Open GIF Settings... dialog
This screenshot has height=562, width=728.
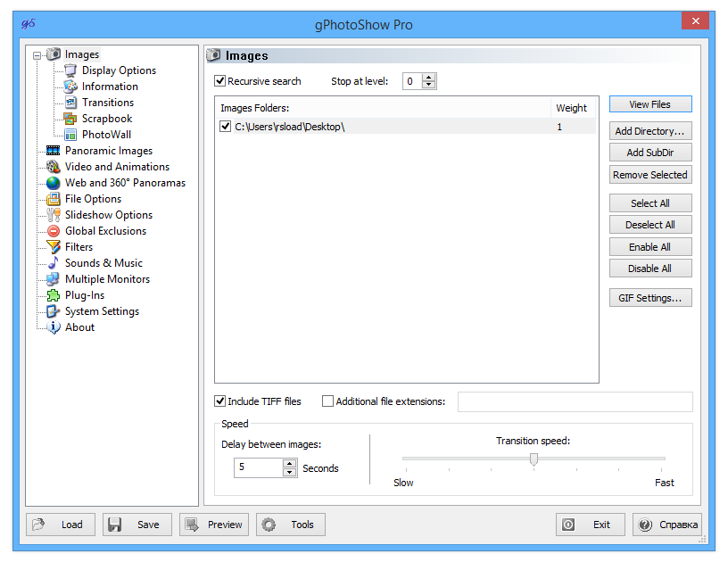click(x=650, y=298)
